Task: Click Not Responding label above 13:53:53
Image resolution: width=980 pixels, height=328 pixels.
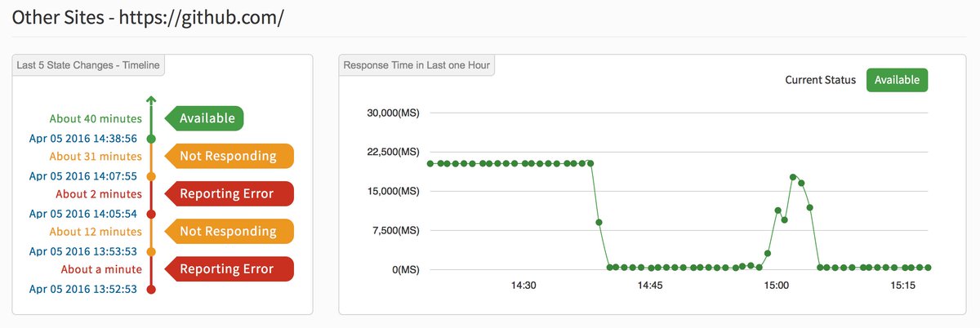Action: coord(228,231)
